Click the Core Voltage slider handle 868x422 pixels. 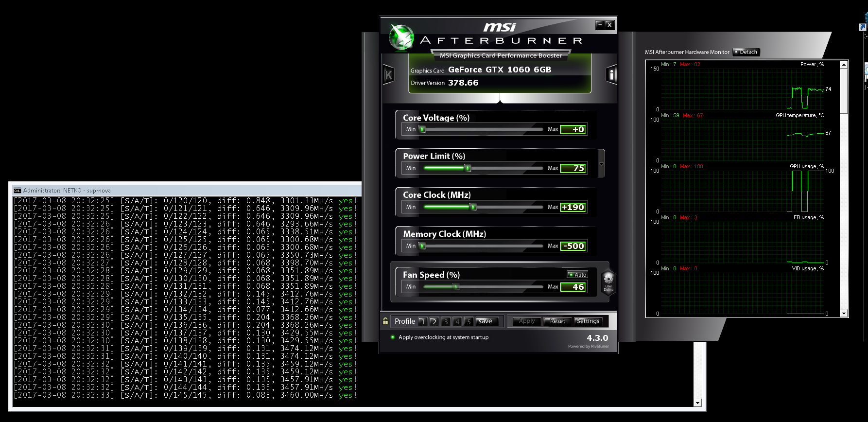422,129
